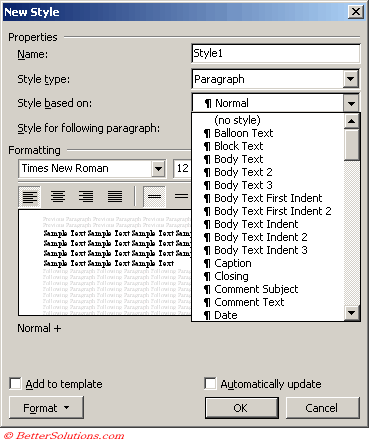Select the center alignment icon
369x443 pixels.
tap(58, 197)
